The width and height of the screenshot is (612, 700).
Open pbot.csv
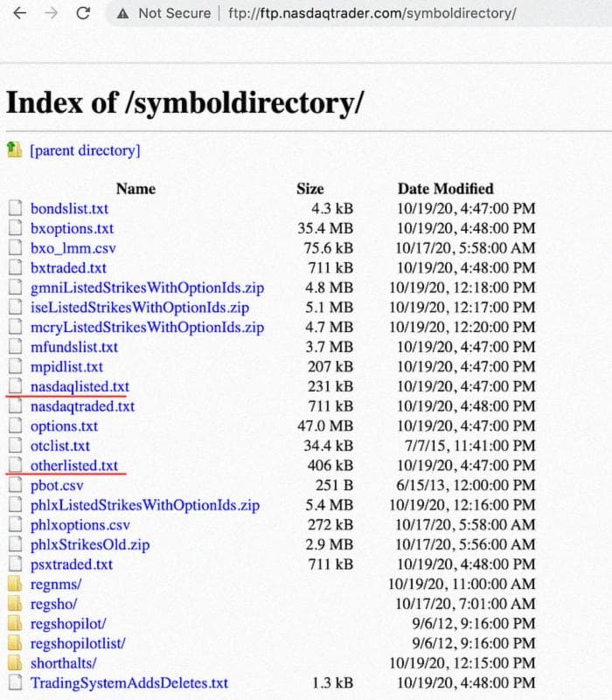tap(57, 485)
